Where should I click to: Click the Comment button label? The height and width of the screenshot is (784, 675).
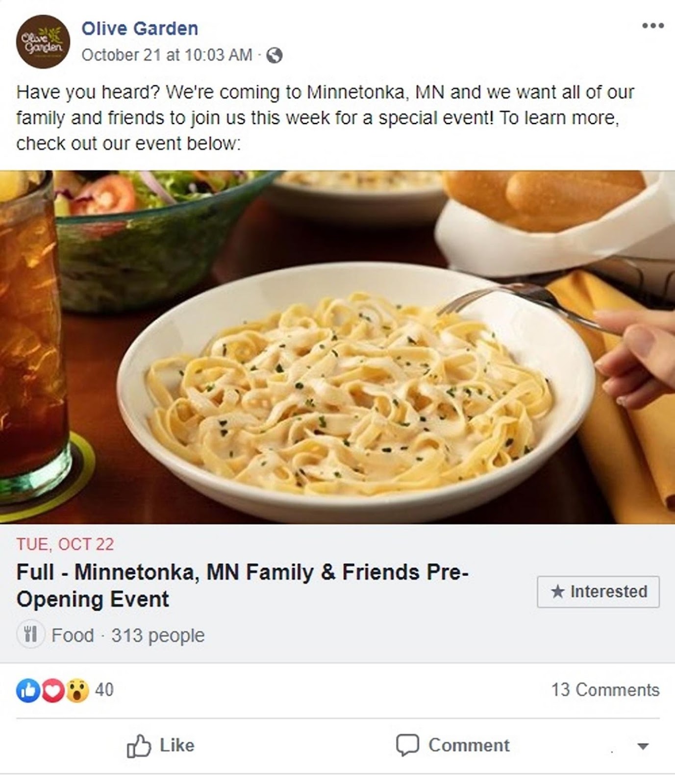click(x=469, y=745)
